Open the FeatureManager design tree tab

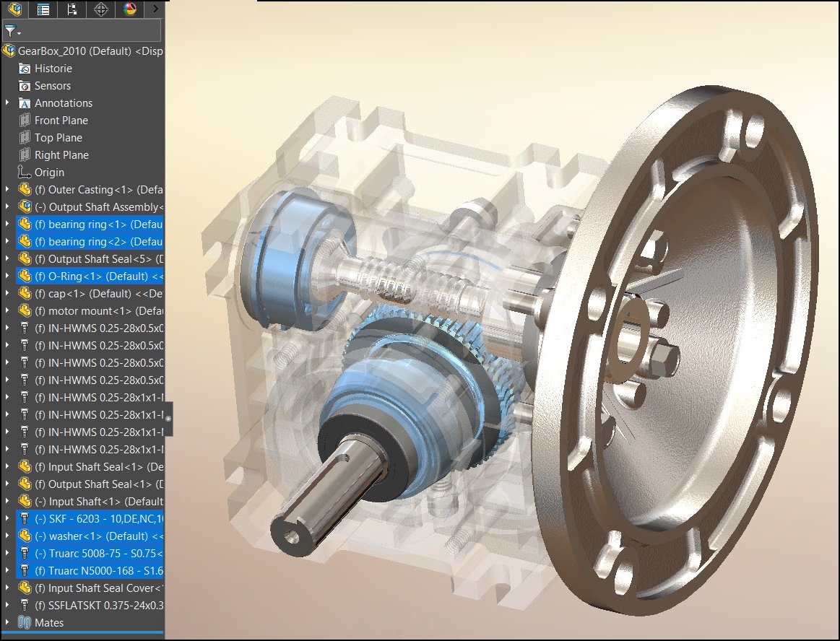point(14,9)
